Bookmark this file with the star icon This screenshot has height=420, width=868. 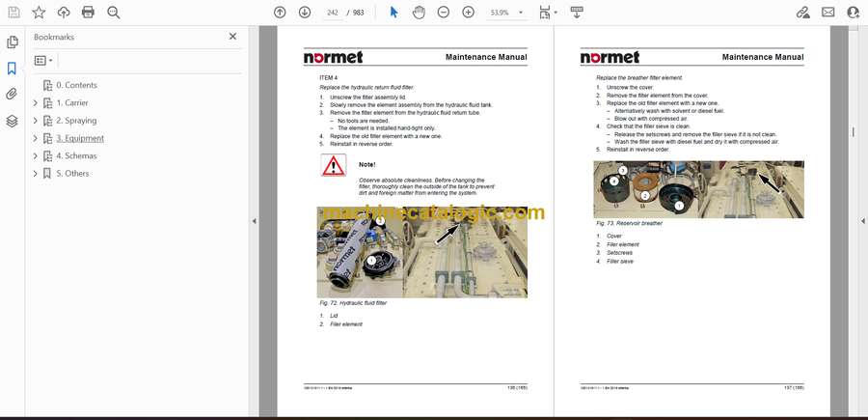point(39,13)
